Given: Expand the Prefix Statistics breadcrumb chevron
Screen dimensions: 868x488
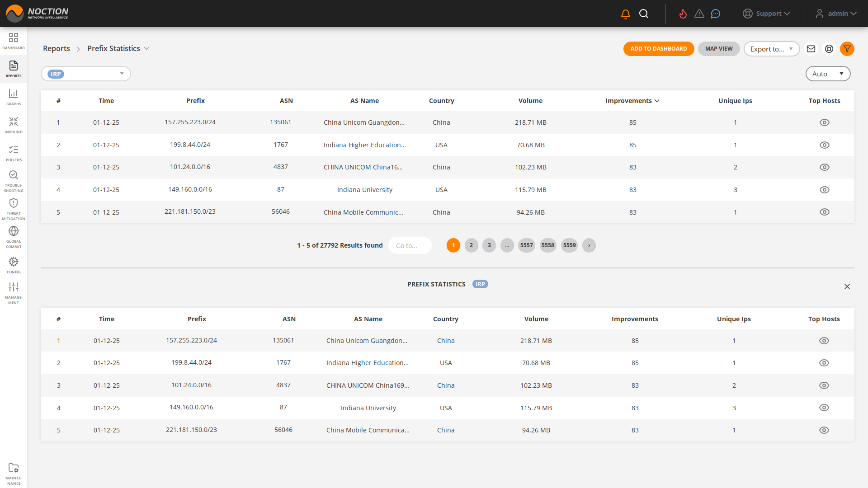Looking at the screenshot, I should [x=146, y=49].
